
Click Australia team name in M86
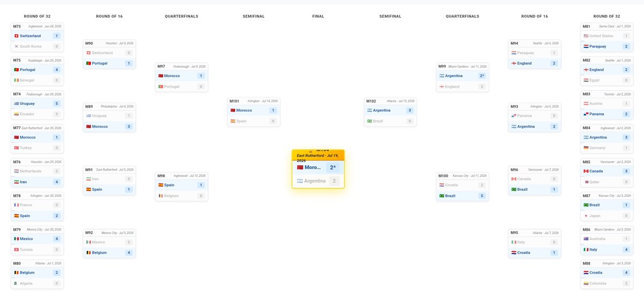pos(598,239)
